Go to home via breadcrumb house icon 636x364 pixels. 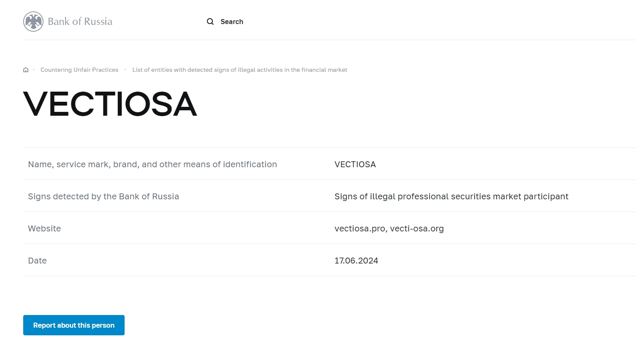pyautogui.click(x=26, y=70)
